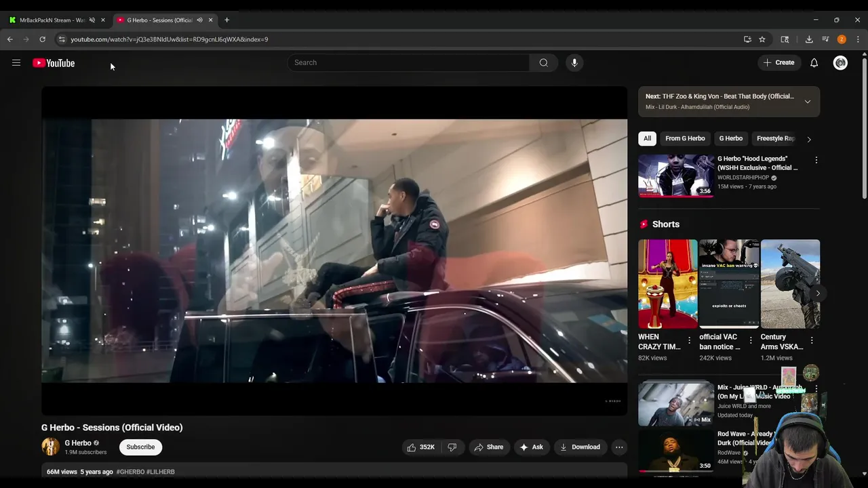Expand the Next playlist panel chevron

pos(808,102)
